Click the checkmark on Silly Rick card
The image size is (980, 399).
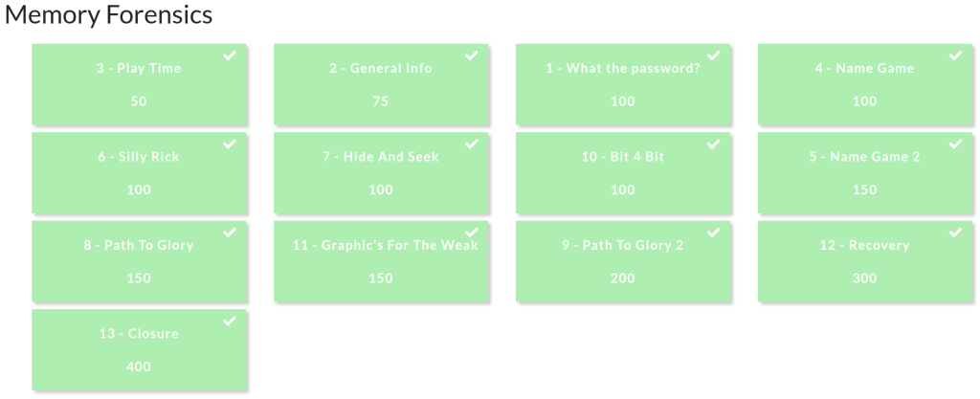pyautogui.click(x=230, y=144)
